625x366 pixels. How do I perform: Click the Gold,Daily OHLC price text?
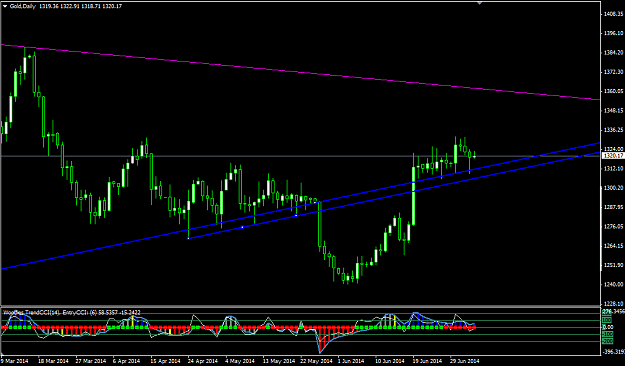point(81,6)
